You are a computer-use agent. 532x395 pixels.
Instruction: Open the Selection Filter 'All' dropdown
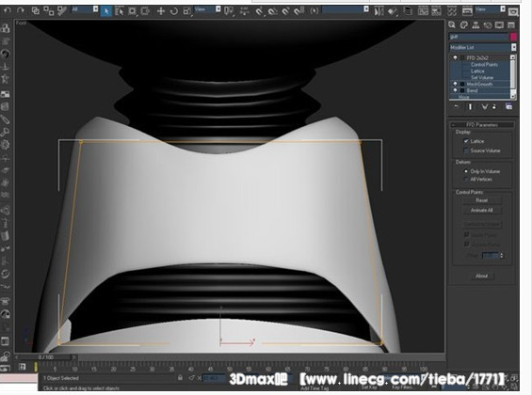click(x=84, y=9)
